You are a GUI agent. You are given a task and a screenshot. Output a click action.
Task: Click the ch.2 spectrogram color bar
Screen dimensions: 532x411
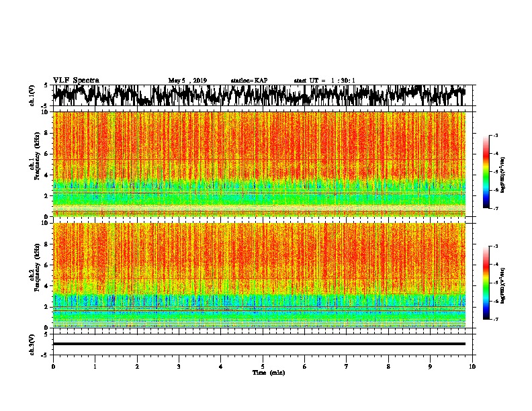(486, 283)
